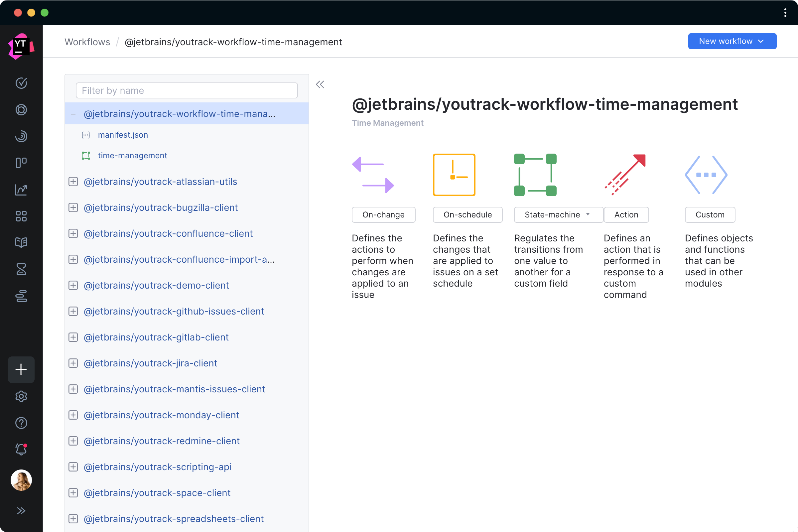Collapse the workflow details panel with double chevron
The height and width of the screenshot is (532, 798).
click(320, 84)
